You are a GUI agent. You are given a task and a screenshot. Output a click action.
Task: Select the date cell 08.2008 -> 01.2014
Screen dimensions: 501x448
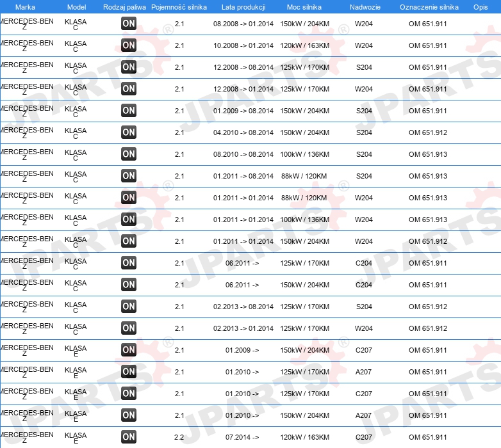tap(243, 24)
